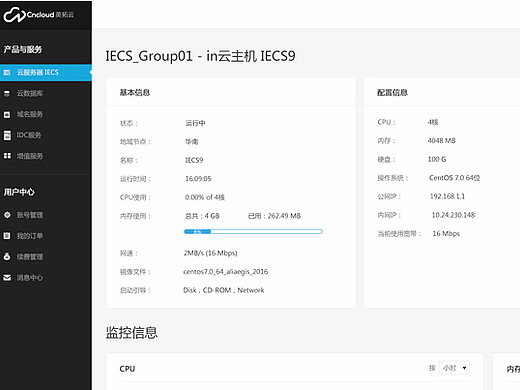Click the 我的订单 clipboard icon
Screen dimensions: 520x390
[7, 236]
